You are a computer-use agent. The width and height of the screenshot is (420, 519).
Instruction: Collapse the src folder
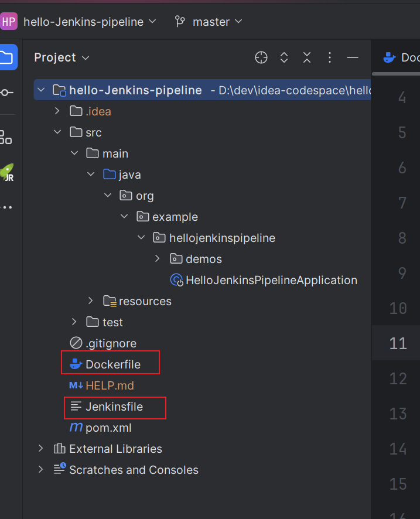57,132
